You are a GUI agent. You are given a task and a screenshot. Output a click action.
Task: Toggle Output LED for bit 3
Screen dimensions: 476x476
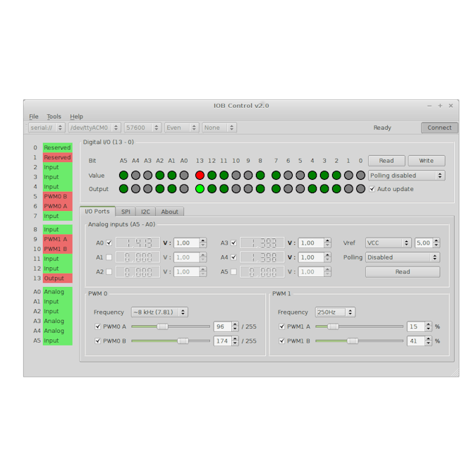324,189
